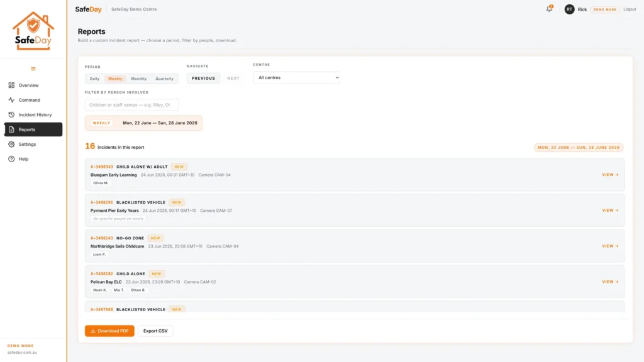644x362 pixels.
Task: Open Incident History from the sidebar
Action: tap(33, 115)
